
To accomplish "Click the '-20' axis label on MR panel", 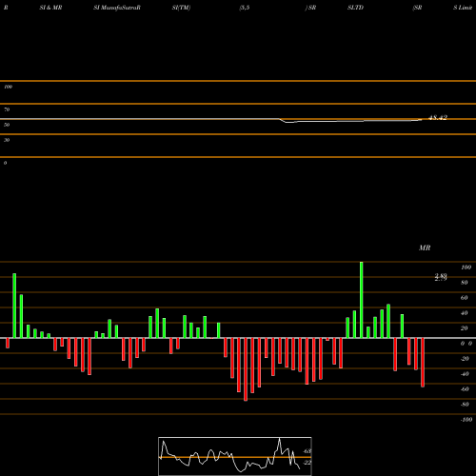I will tap(465, 359).
